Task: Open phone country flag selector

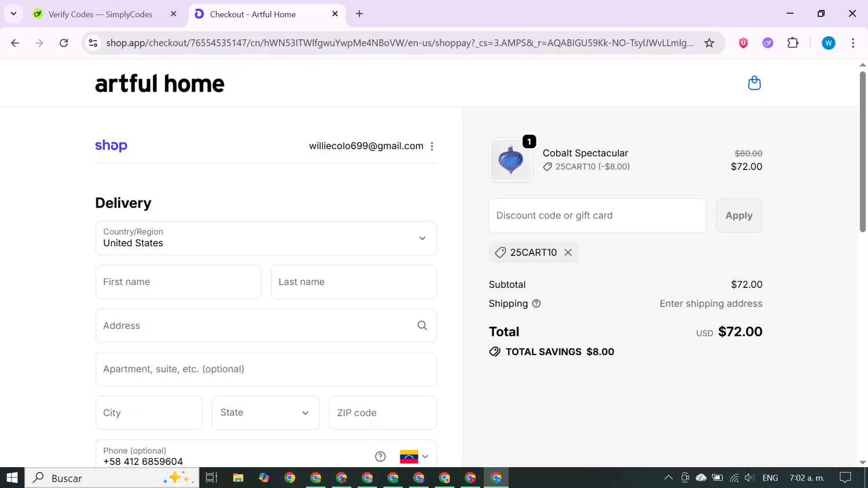Action: click(x=414, y=457)
